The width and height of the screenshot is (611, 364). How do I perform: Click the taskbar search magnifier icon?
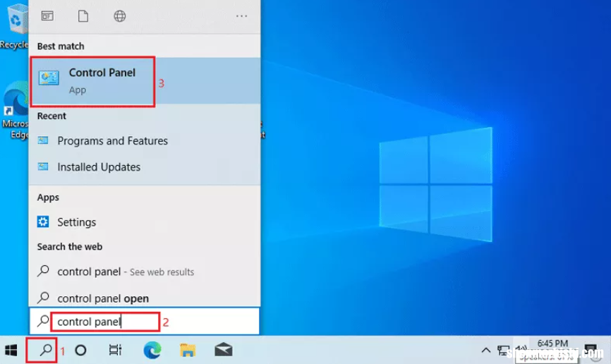click(x=46, y=351)
